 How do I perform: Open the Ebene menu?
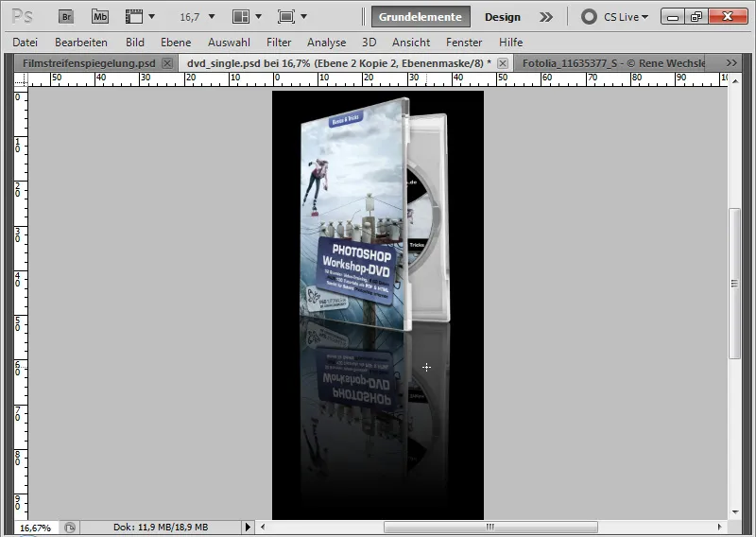[176, 43]
